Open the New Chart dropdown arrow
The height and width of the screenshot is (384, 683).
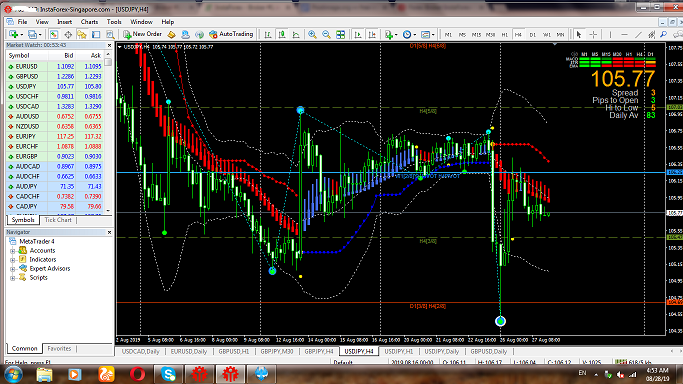point(21,35)
